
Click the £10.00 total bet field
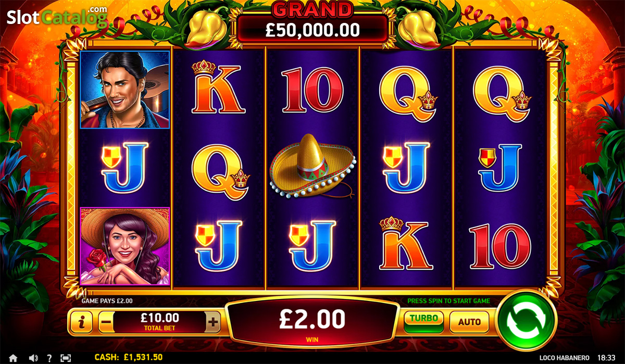click(x=160, y=322)
